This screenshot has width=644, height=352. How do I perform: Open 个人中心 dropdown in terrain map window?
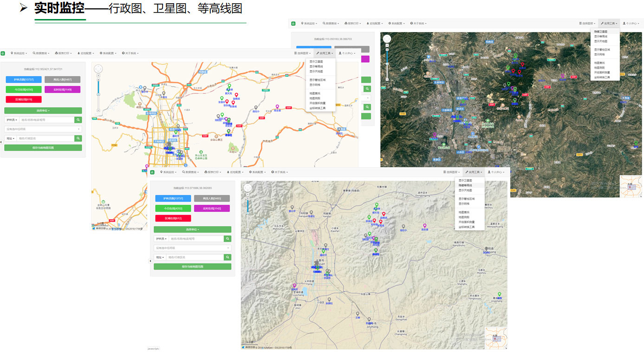pos(497,172)
